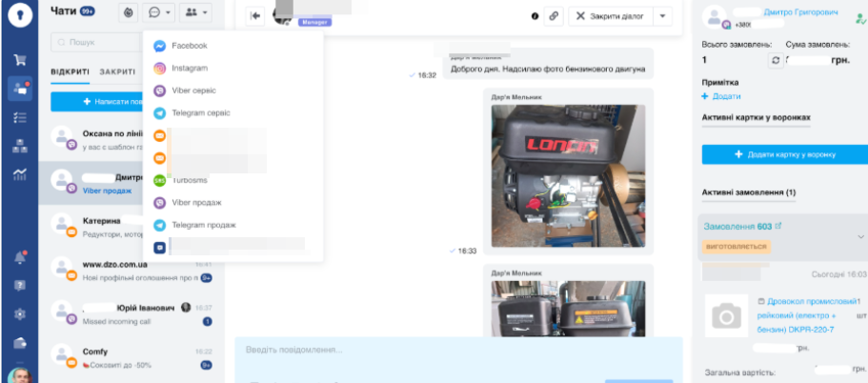Open the settings gear in sidebar
Image resolution: width=868 pixels, height=383 pixels.
click(x=19, y=313)
